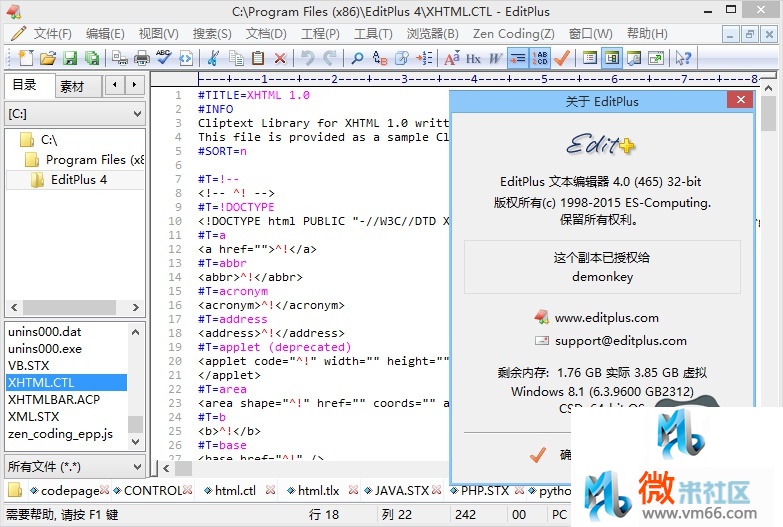783x527 pixels.
Task: Click the View in Browser toolbar icon
Action: [186, 58]
